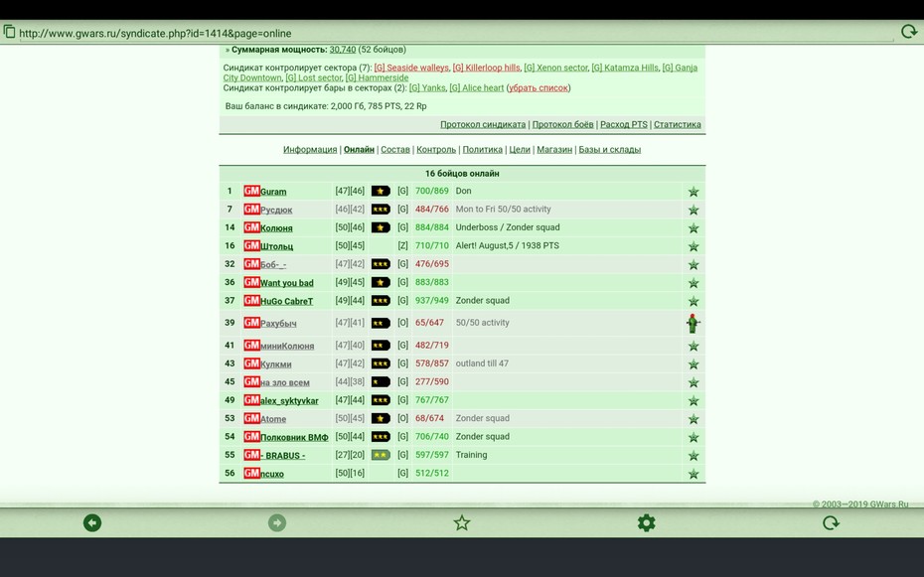Tap the forward arrow in bottom toolbar

point(277,522)
